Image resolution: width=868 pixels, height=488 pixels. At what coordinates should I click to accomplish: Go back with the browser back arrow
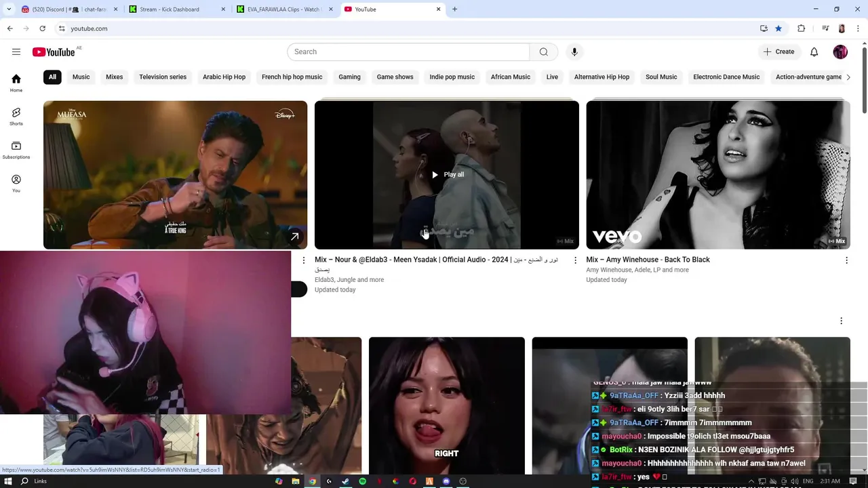pyautogui.click(x=9, y=28)
